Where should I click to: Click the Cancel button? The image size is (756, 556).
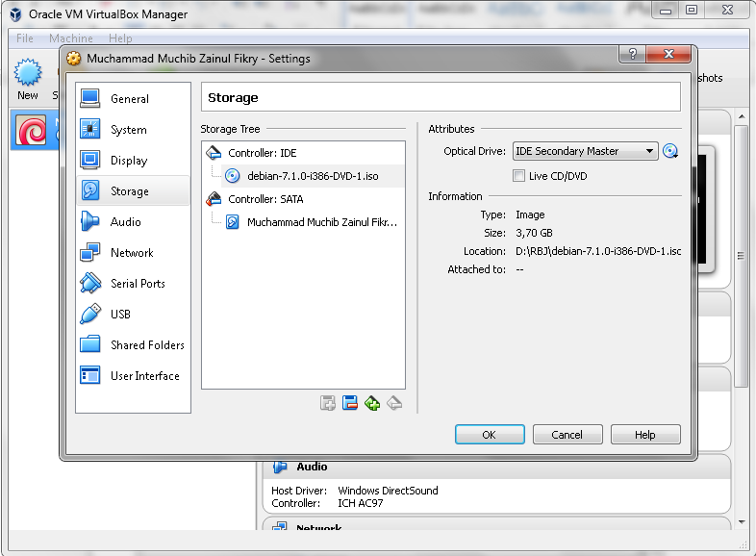click(567, 435)
